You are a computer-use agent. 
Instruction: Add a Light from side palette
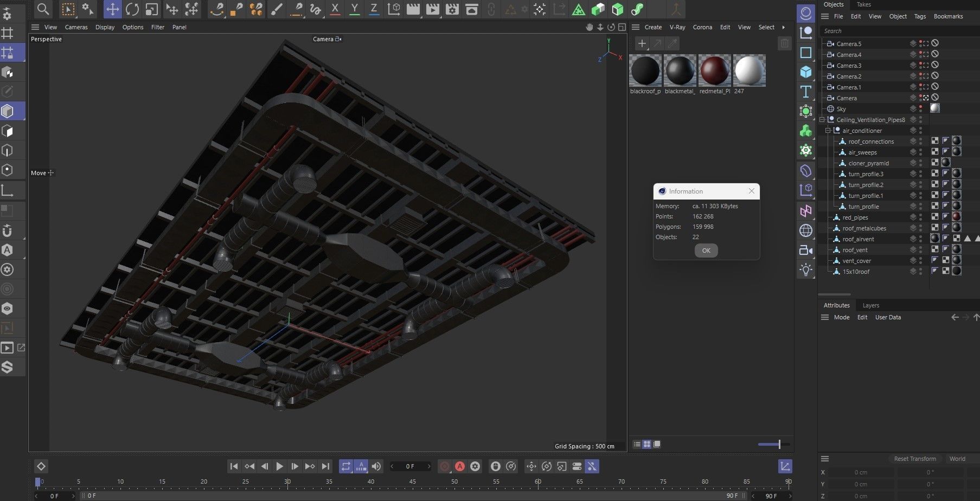pyautogui.click(x=806, y=269)
